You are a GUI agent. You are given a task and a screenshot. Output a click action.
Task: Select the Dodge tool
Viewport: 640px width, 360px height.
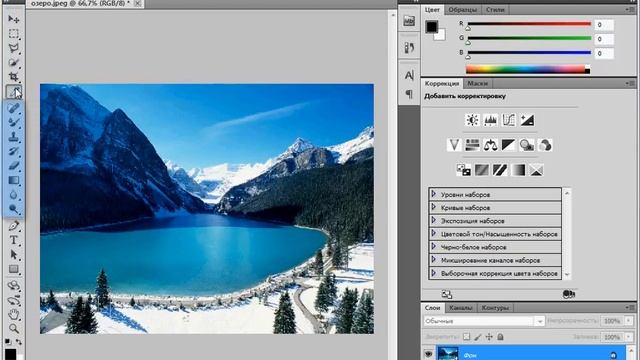[13, 209]
